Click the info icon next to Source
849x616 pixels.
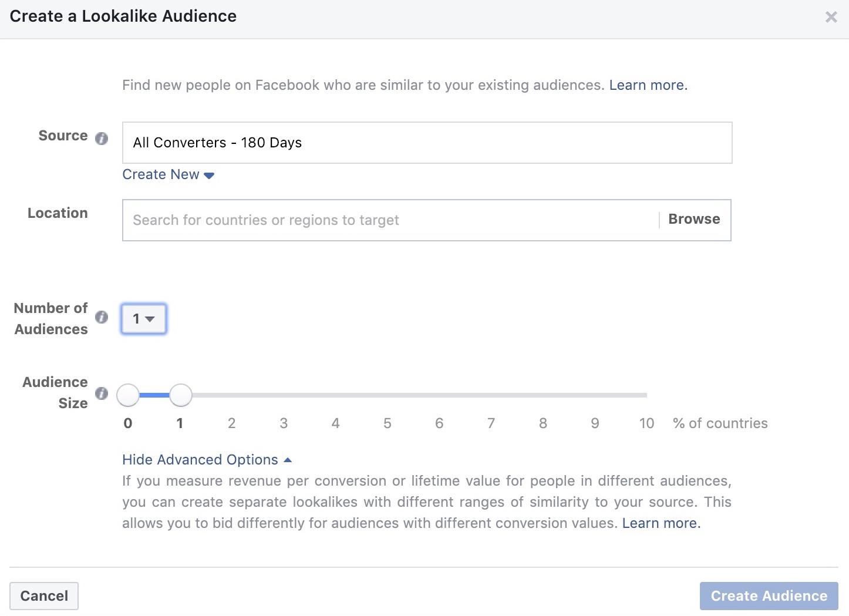pos(102,139)
